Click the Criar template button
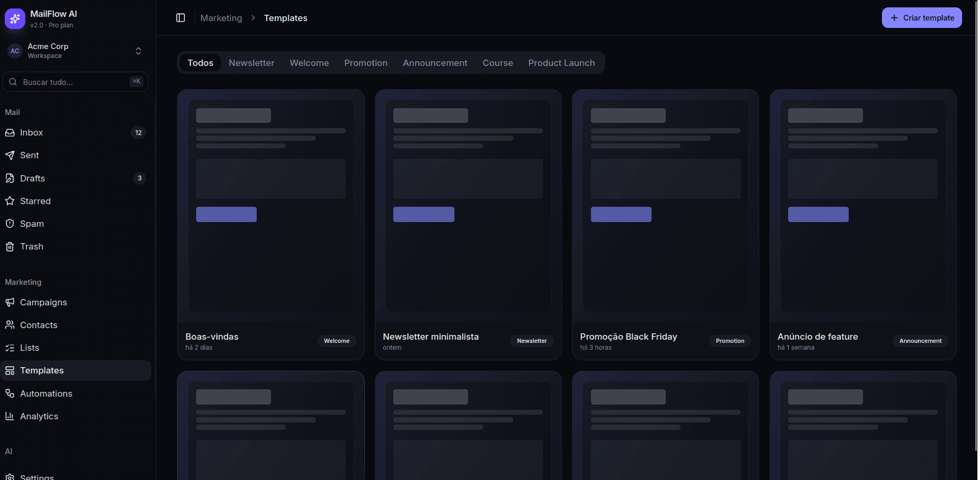 point(921,18)
